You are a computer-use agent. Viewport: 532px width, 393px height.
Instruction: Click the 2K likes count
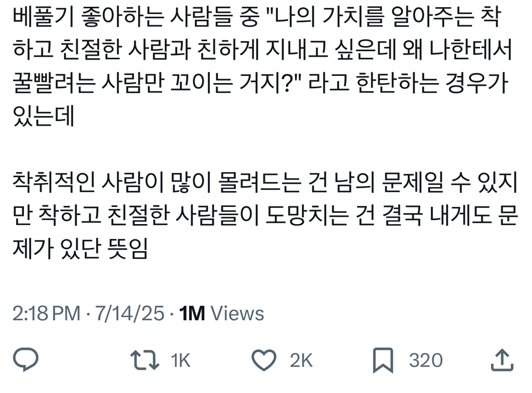[x=301, y=360]
